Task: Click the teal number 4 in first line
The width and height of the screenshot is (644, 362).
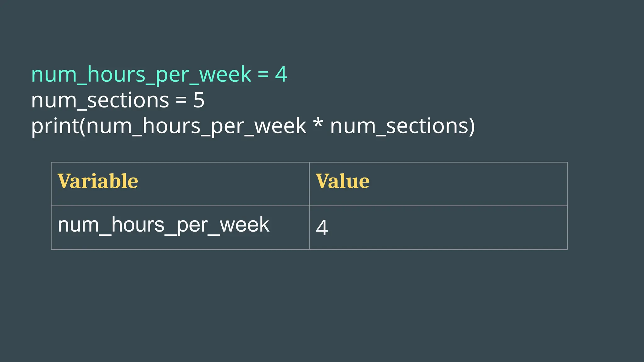Action: [x=281, y=75]
